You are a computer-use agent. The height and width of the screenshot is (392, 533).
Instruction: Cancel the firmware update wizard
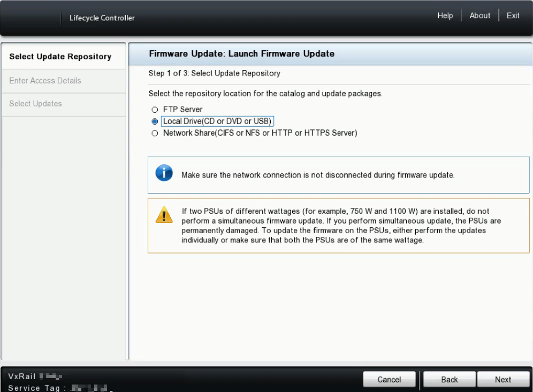389,379
